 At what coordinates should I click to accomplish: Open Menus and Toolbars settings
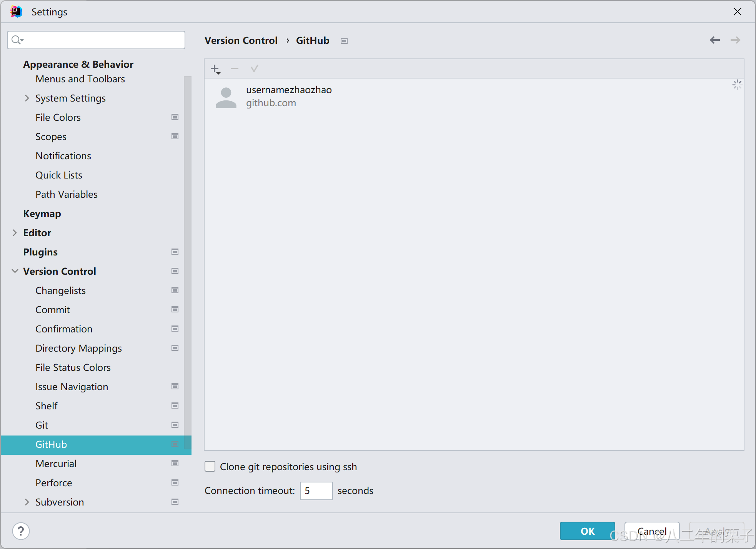point(80,79)
